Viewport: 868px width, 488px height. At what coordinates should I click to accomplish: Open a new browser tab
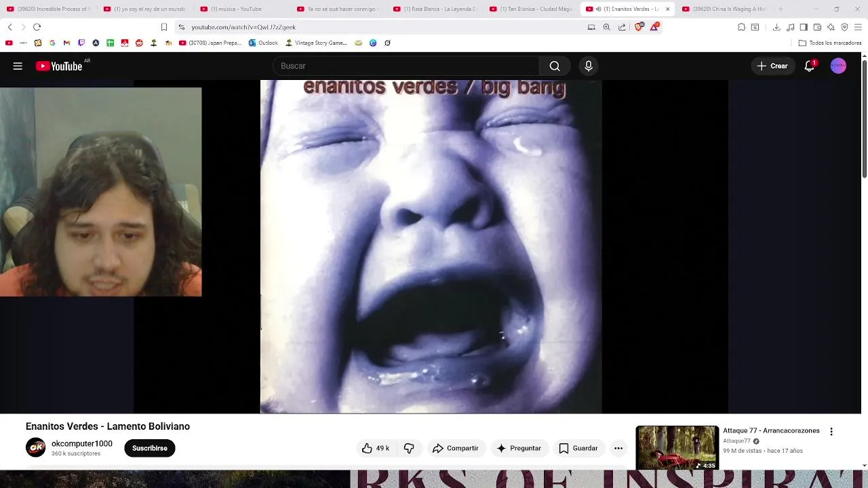point(781,9)
